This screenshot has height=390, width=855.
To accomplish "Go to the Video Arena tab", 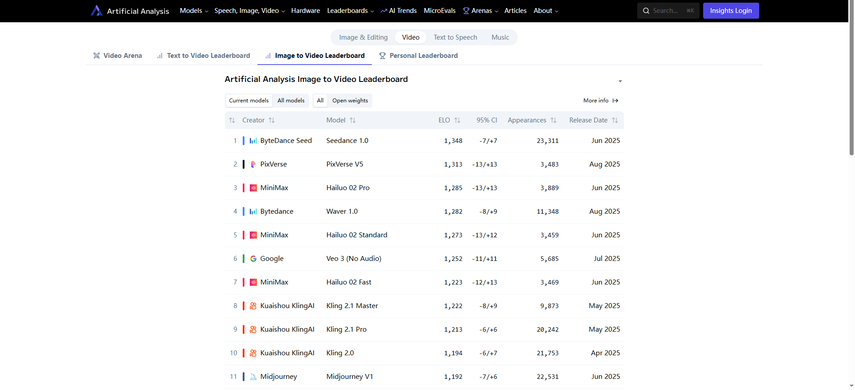I will click(x=118, y=56).
